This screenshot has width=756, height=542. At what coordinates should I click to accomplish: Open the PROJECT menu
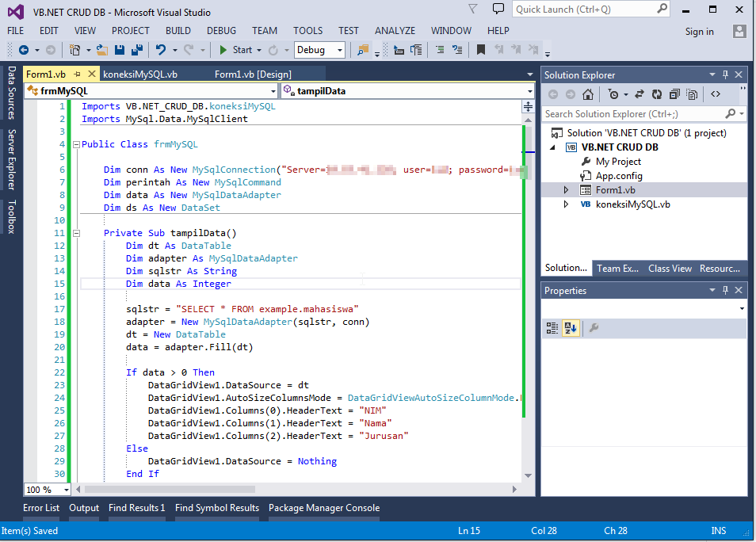click(131, 31)
